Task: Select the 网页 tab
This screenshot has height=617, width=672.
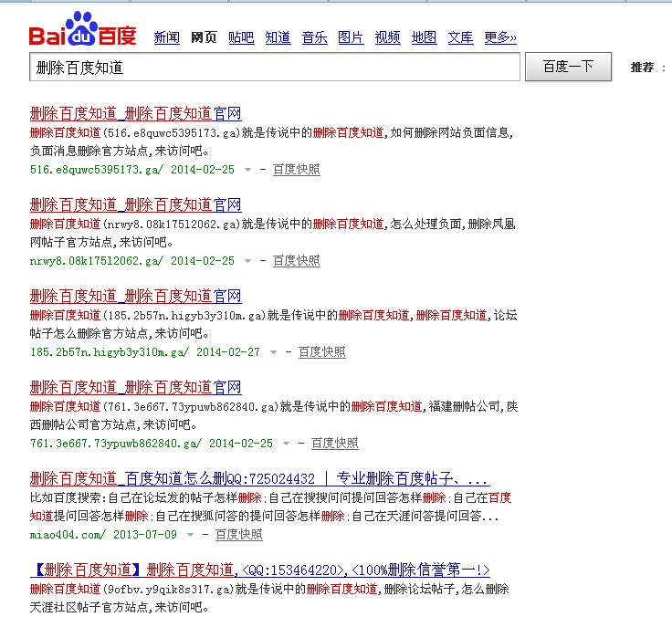Action: (x=204, y=37)
